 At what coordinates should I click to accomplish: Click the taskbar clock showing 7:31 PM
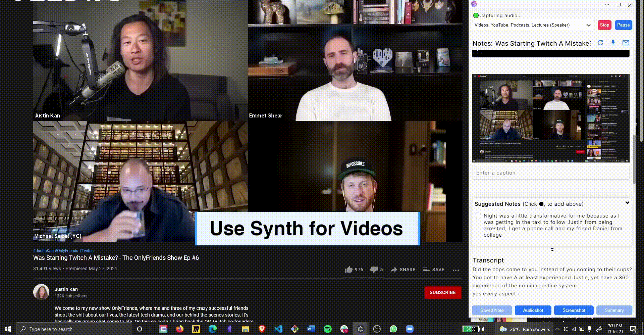pyautogui.click(x=615, y=329)
